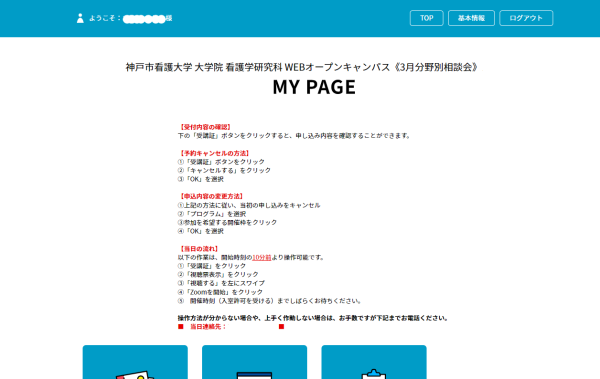Open the 基本情報 settings page
The image size is (600, 379).
471,18
